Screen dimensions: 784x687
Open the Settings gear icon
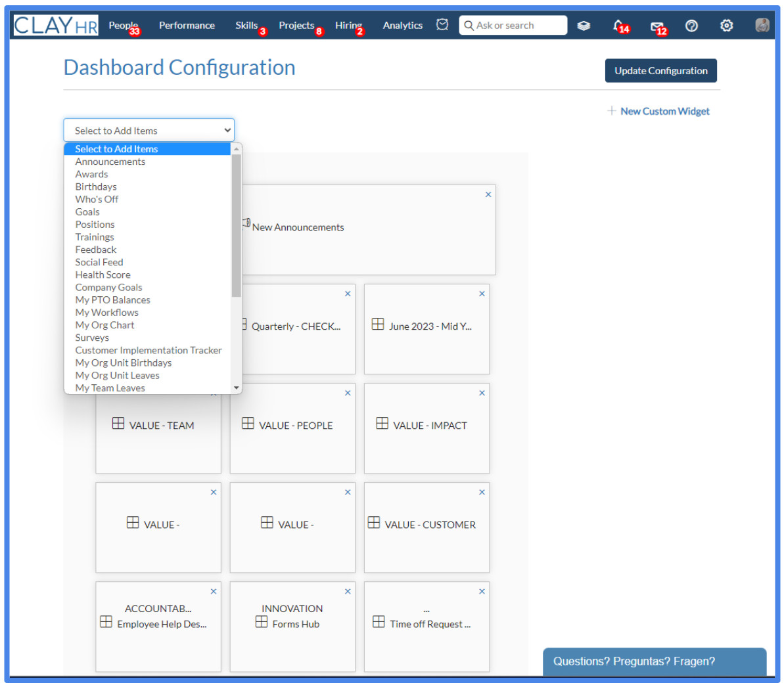[726, 25]
